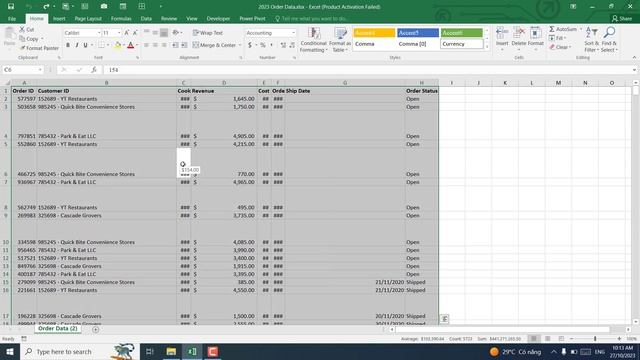
Task: Click the Windows search box in taskbar
Action: coord(80,351)
